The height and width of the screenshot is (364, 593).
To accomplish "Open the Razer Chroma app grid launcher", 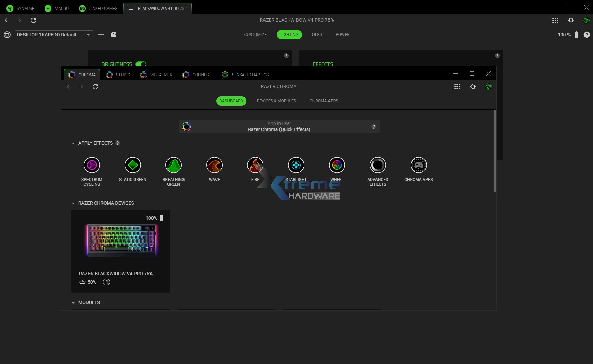I will 457,87.
